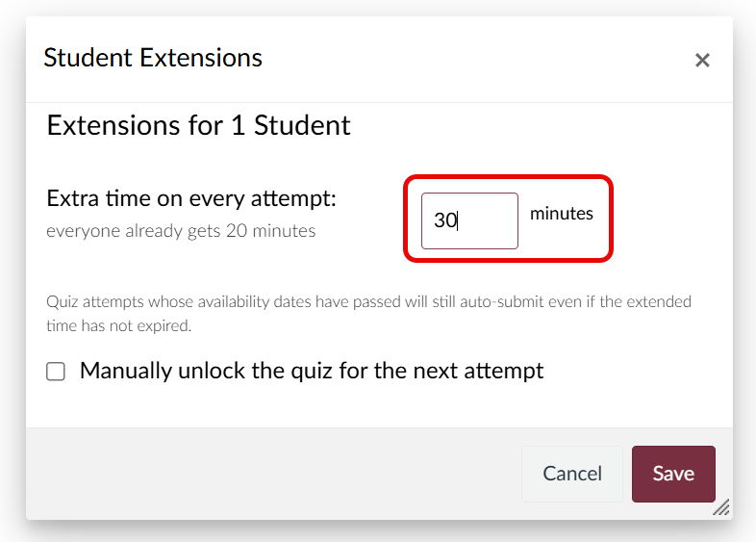Click the gray footer area left of Cancel
This screenshot has height=542, width=756.
269,474
